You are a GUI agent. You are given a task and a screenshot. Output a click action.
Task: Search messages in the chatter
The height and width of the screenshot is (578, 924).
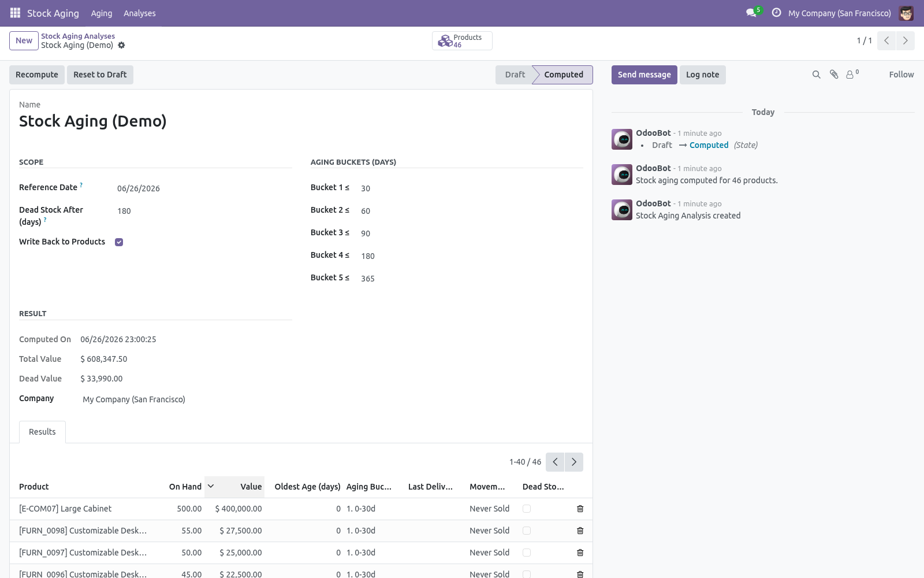[816, 75]
